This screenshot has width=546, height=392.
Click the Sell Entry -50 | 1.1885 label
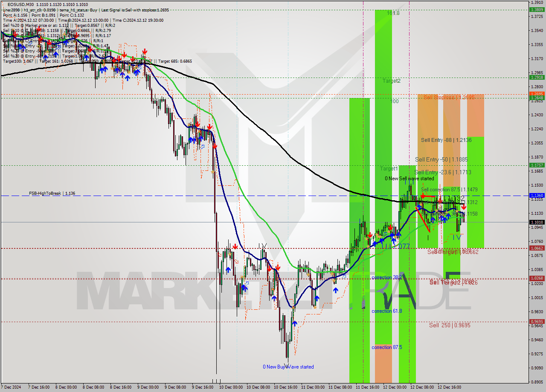click(441, 159)
